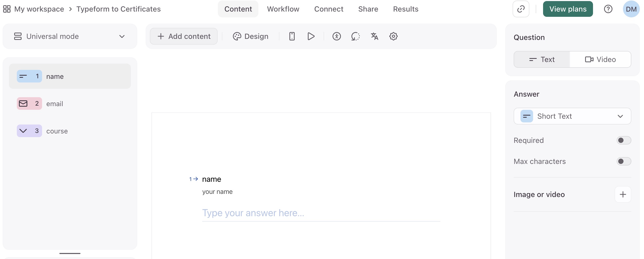Viewport: 644px width, 259px height.
Task: Turn on Max characters
Action: click(x=623, y=161)
